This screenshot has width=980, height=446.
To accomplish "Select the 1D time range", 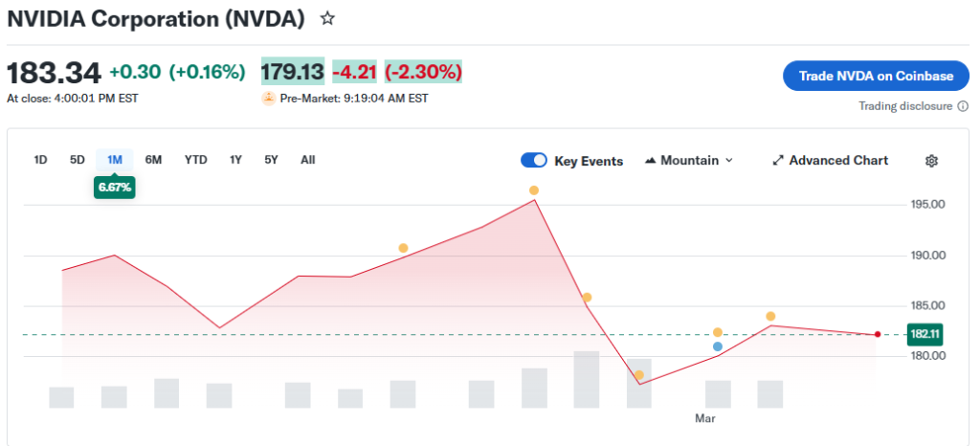I will point(40,160).
